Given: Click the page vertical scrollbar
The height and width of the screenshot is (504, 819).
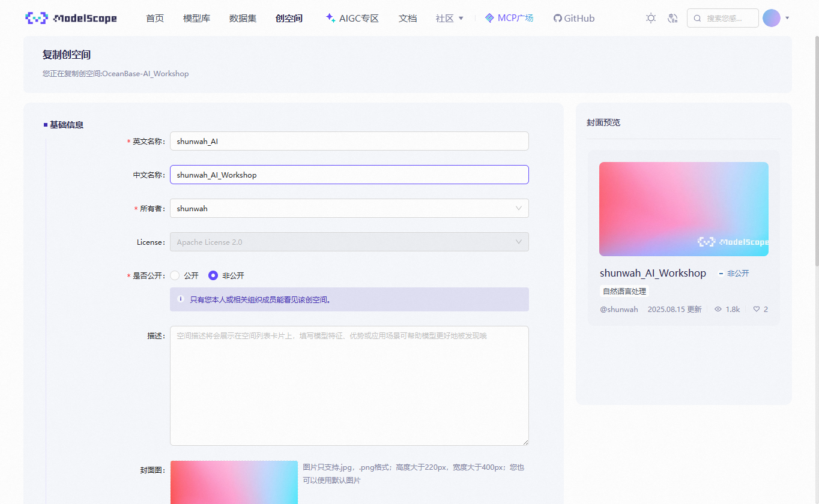Looking at the screenshot, I should (x=816, y=150).
